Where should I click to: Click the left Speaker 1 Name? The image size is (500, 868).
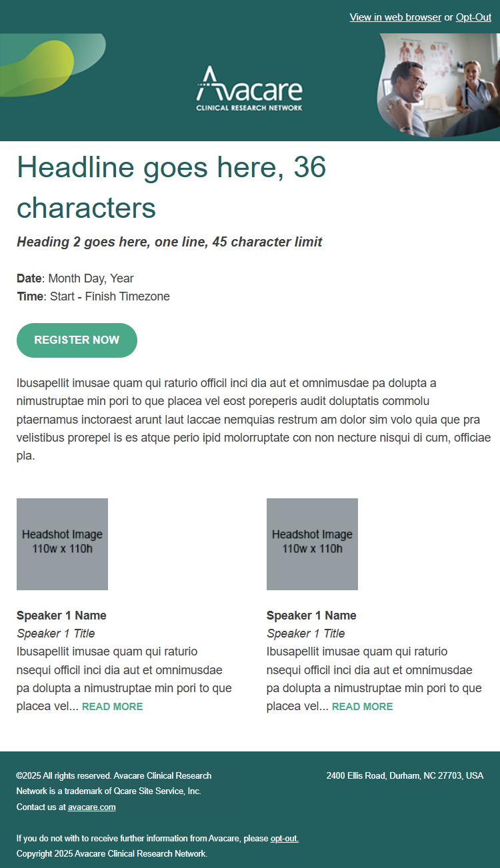click(x=61, y=616)
